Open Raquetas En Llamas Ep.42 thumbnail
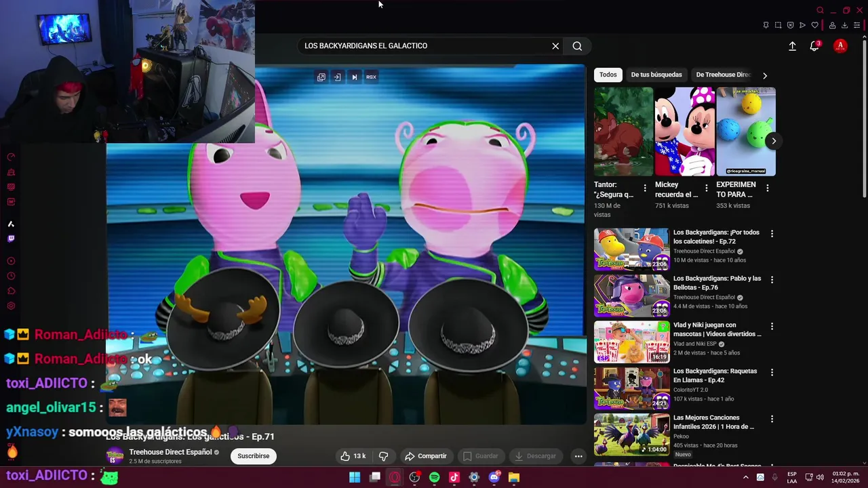This screenshot has width=868, height=488. [631, 388]
